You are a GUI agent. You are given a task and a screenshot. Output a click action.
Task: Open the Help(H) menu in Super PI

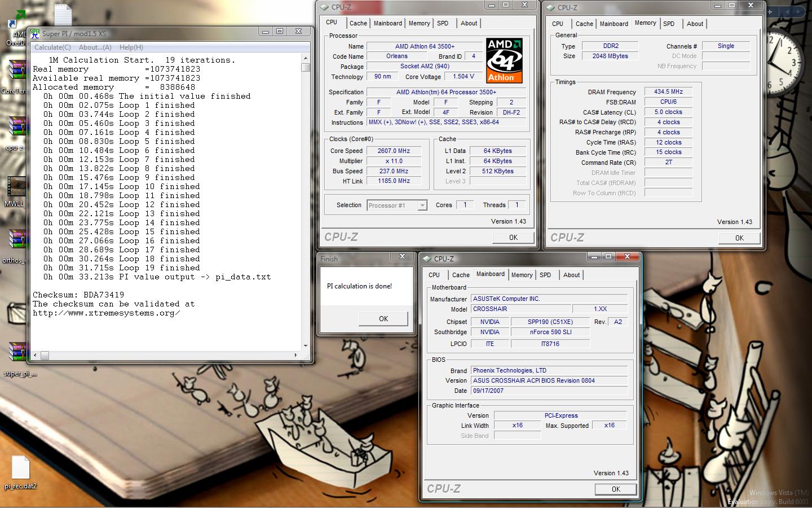click(131, 47)
